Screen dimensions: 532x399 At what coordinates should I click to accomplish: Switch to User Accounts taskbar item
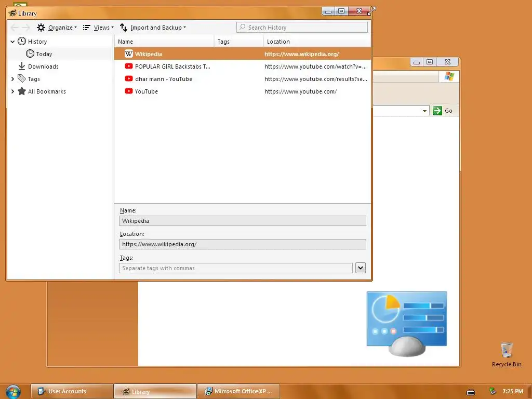pyautogui.click(x=72, y=391)
